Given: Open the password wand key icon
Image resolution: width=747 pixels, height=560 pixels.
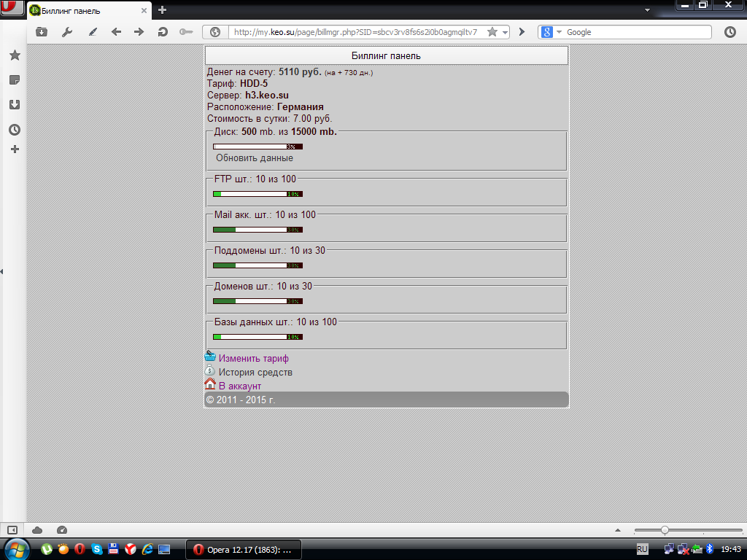Looking at the screenshot, I should point(186,32).
